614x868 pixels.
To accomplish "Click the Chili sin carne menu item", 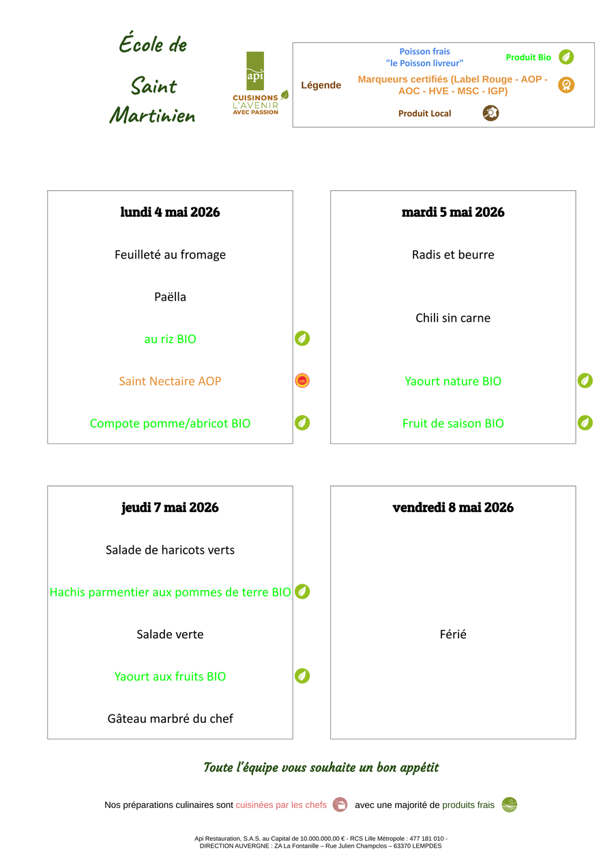I will coord(453,318).
